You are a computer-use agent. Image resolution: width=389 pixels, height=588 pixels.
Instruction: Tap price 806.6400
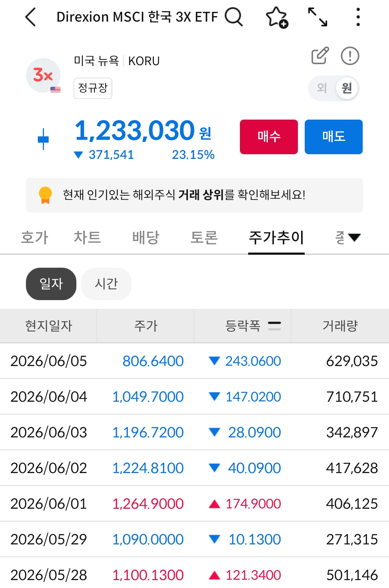click(x=153, y=361)
